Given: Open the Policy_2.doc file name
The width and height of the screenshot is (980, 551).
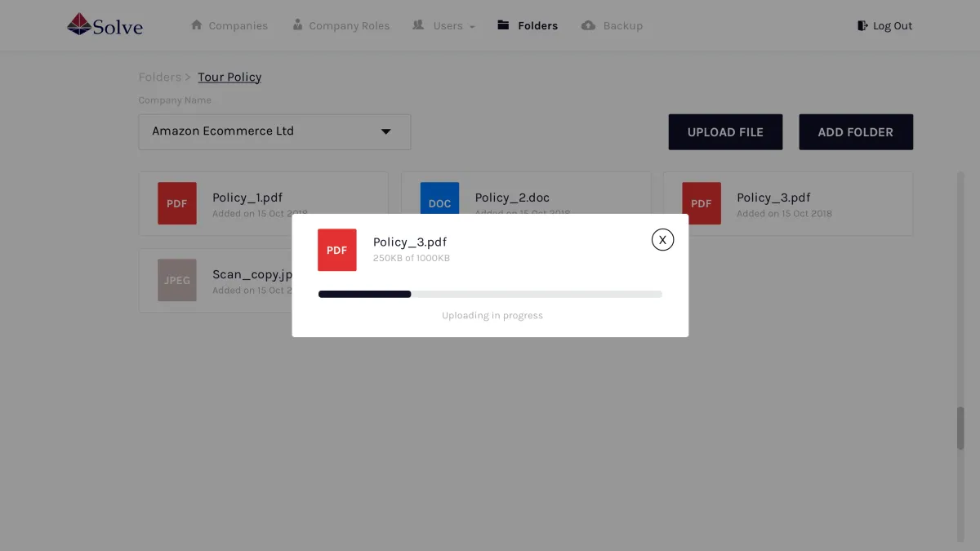Looking at the screenshot, I should [512, 198].
